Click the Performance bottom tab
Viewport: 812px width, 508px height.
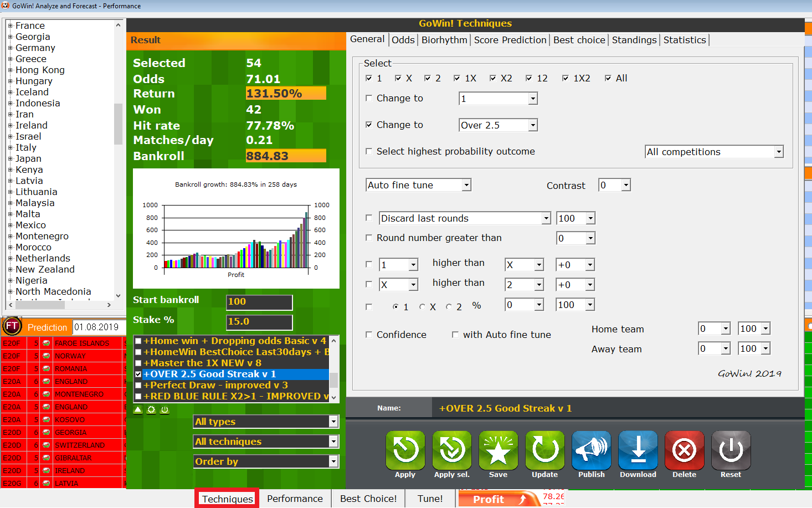[295, 499]
